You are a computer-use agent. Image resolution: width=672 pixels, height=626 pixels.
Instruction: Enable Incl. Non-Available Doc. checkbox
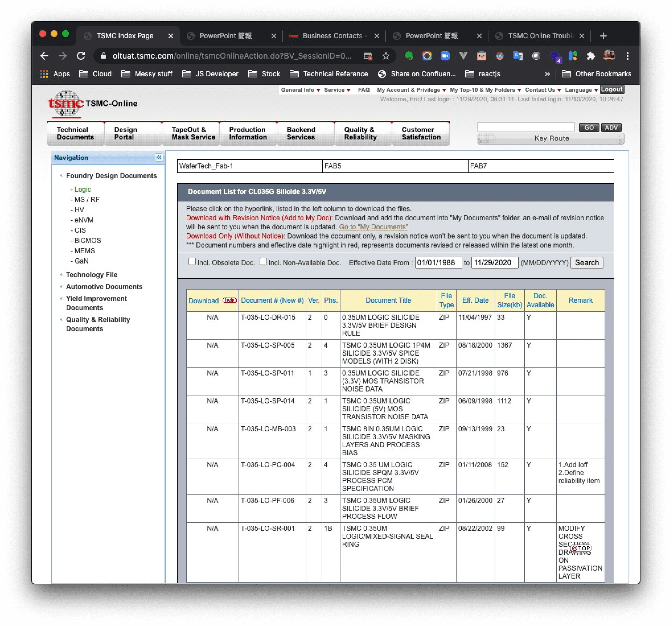click(263, 261)
